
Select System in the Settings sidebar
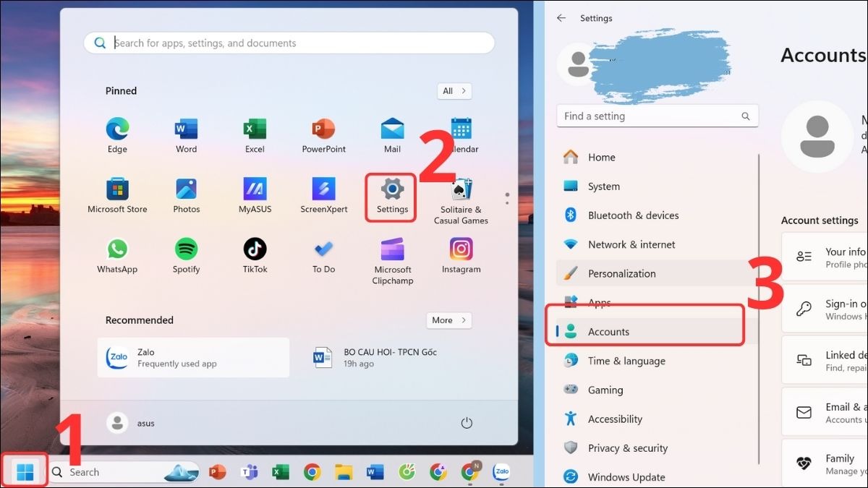click(658, 186)
